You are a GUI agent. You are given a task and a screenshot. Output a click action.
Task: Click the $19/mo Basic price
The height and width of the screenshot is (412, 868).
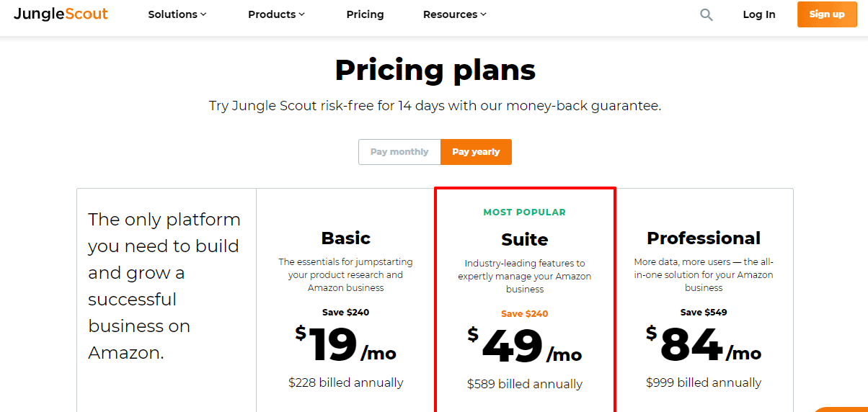[x=345, y=345]
